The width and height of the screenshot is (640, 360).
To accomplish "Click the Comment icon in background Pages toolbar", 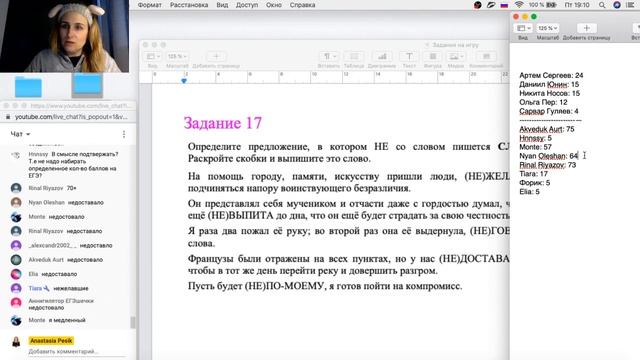I will pyautogui.click(x=486, y=56).
